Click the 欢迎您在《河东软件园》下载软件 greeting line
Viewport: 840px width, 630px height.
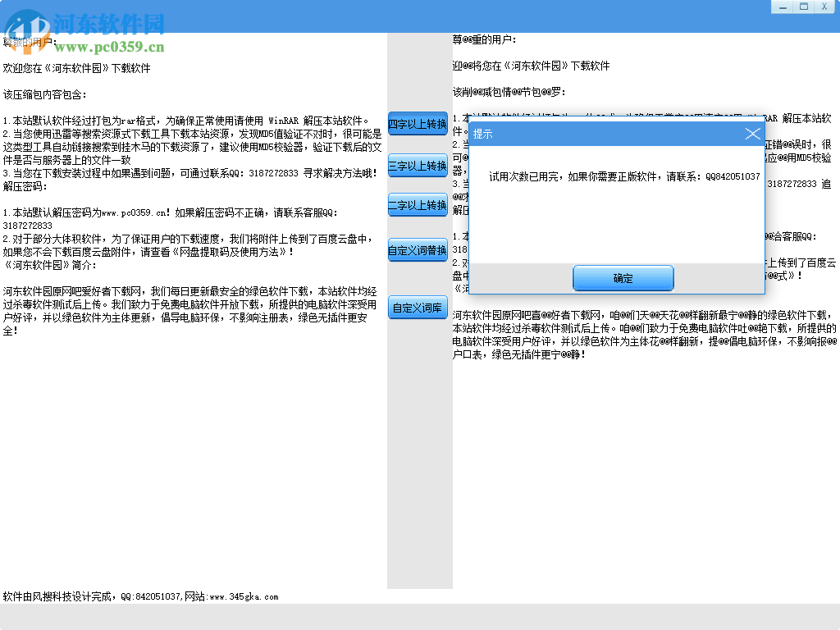pos(79,68)
